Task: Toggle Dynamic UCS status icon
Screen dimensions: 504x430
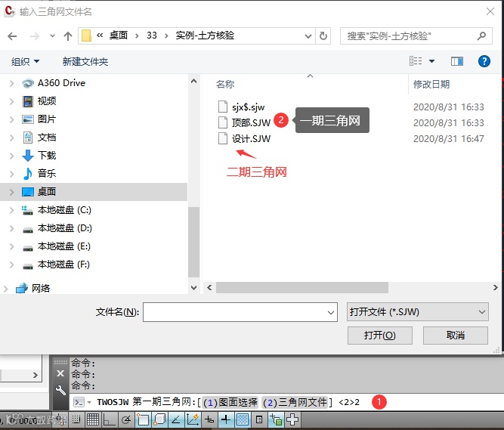Action: (x=193, y=419)
